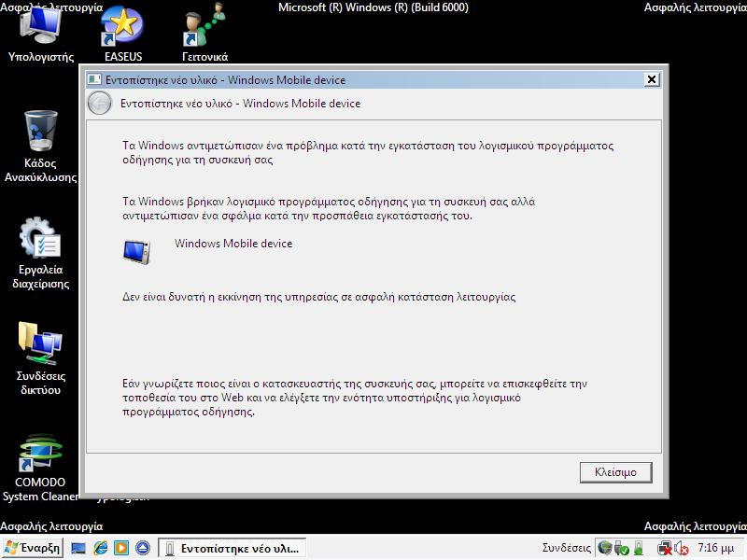Open the Υπολογιστής desktop icon
The image size is (747, 560).
pos(40,34)
